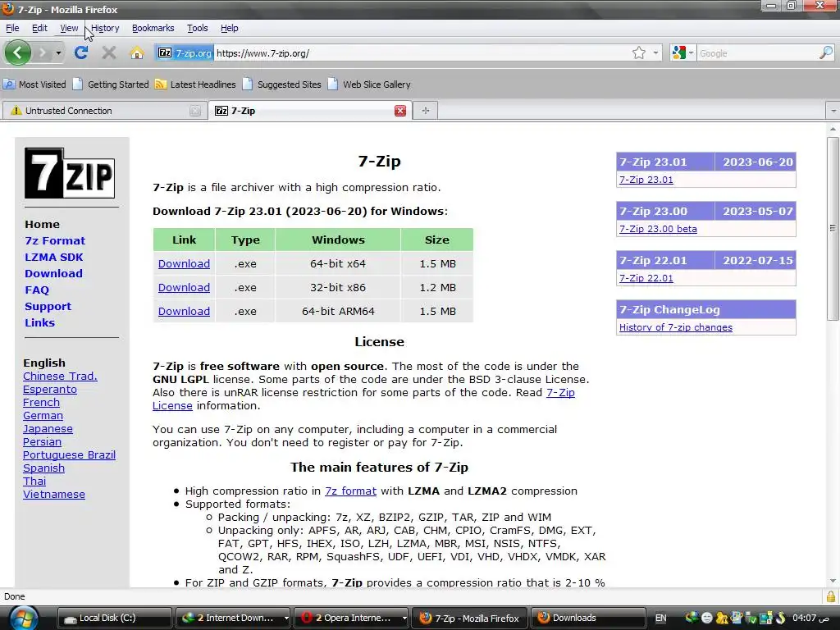Open the Edit menu
This screenshot has width=840, height=630.
pos(39,28)
